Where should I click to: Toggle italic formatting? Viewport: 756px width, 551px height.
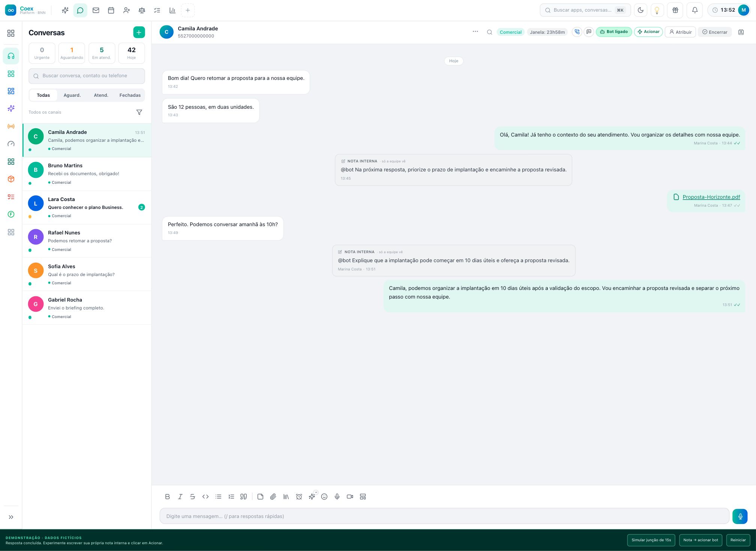[180, 497]
